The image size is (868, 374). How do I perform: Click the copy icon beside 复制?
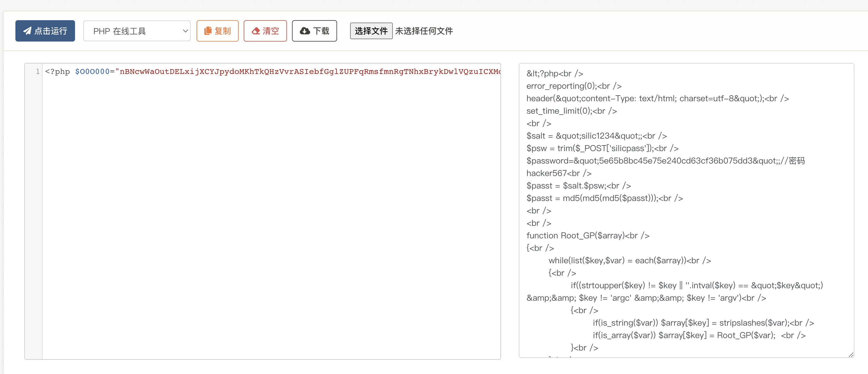(x=208, y=31)
